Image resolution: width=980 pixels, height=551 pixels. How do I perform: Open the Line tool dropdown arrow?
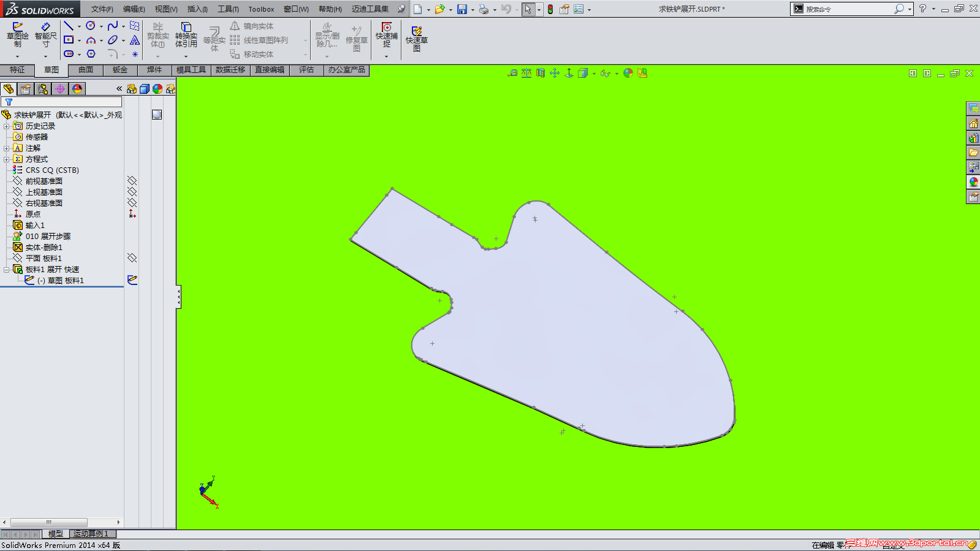tap(79, 26)
